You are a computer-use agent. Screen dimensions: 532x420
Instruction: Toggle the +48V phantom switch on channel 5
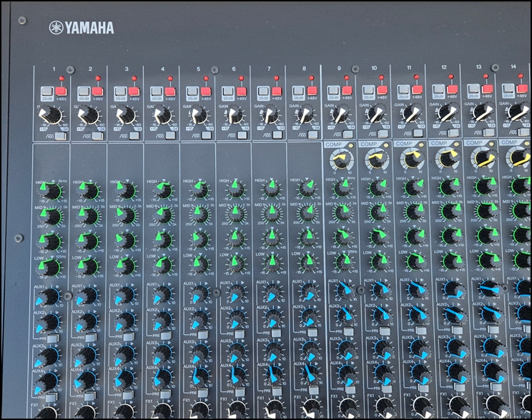pos(206,92)
